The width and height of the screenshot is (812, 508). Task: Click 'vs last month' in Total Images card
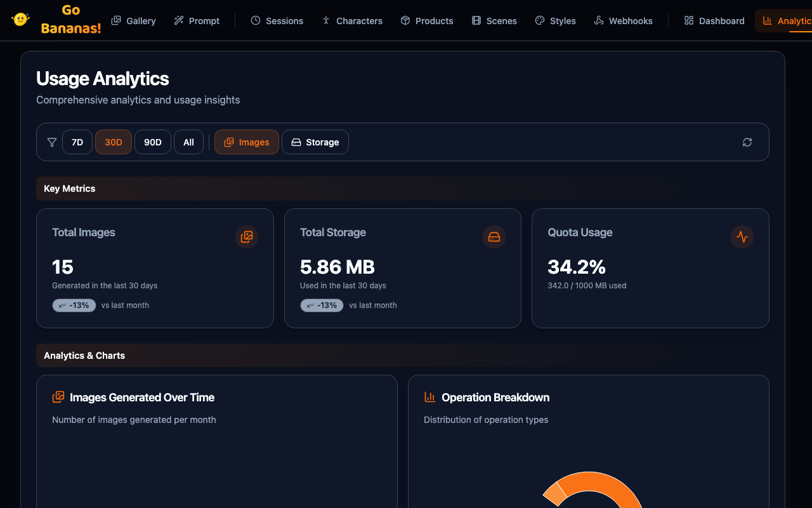click(125, 305)
